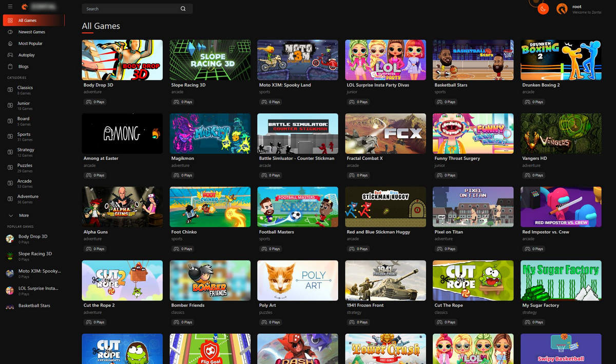Open the Among at Easter title link
Image resolution: width=616 pixels, height=364 pixels.
(x=101, y=158)
